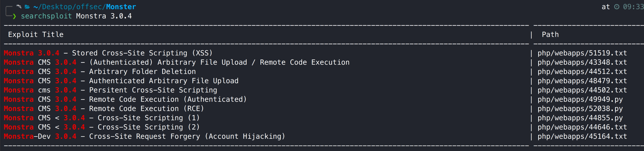The width and height of the screenshot is (644, 151).
Task: Click the clock icon beside 09:33
Action: coord(617,7)
